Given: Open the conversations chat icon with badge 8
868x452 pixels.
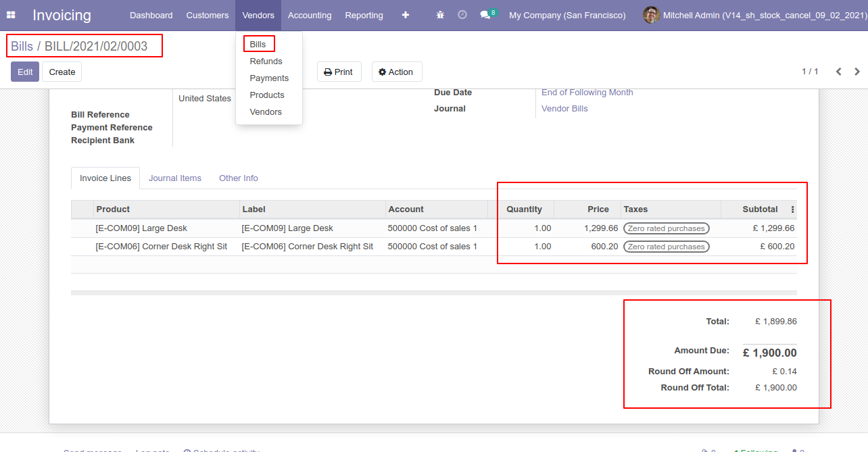Looking at the screenshot, I should click(488, 14).
